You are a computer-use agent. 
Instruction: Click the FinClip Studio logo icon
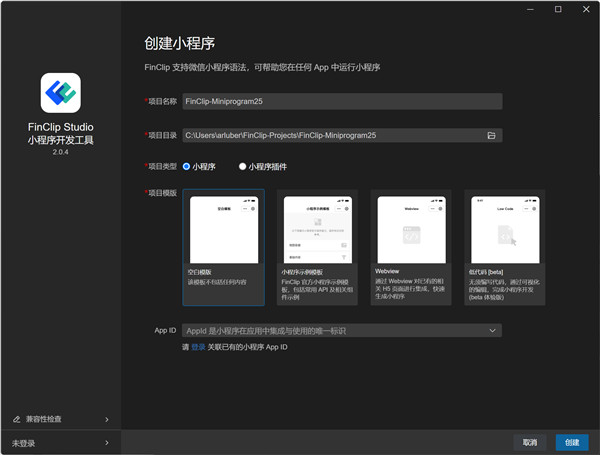[x=60, y=93]
